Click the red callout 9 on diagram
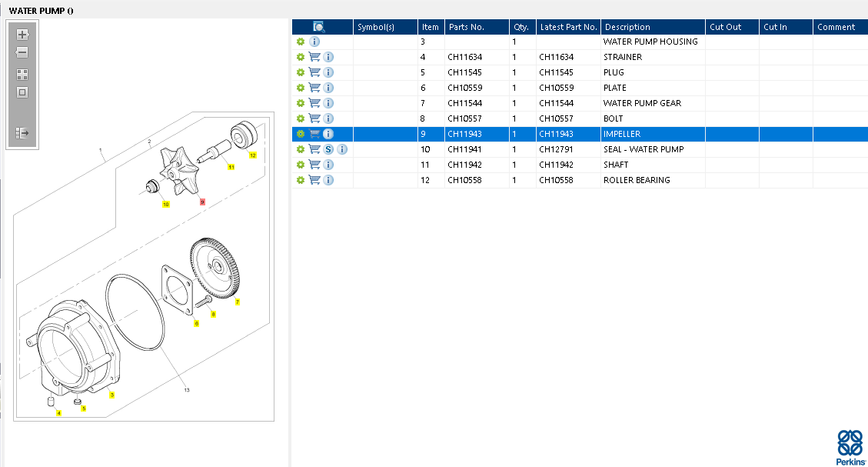 point(202,202)
